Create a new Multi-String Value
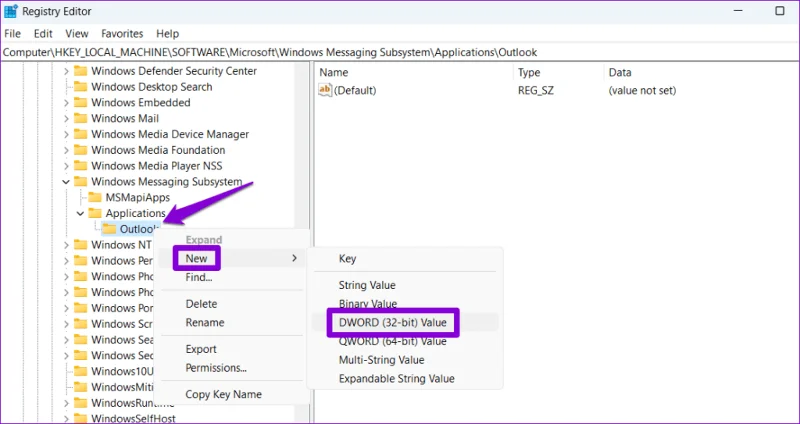 coord(381,360)
